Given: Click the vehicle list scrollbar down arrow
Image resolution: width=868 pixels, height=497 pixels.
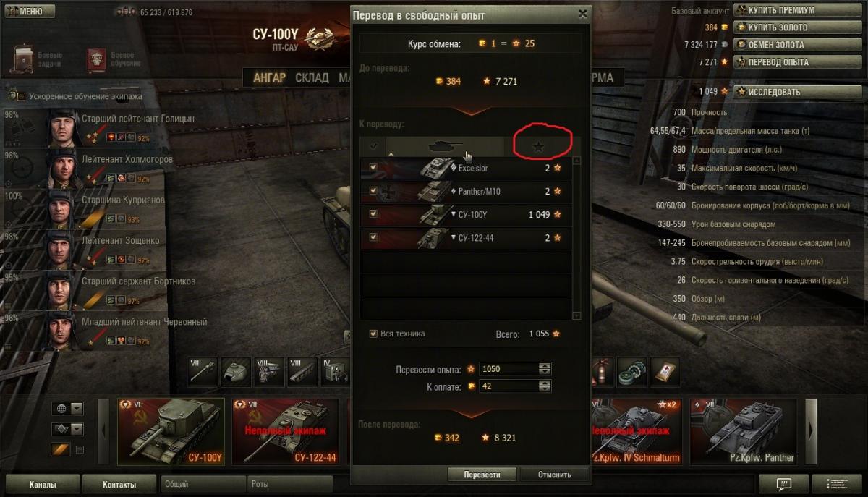Looking at the screenshot, I should click(x=576, y=315).
